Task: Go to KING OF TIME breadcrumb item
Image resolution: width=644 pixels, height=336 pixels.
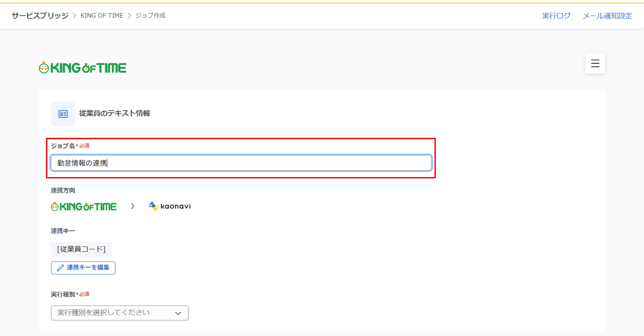Action: [x=102, y=15]
